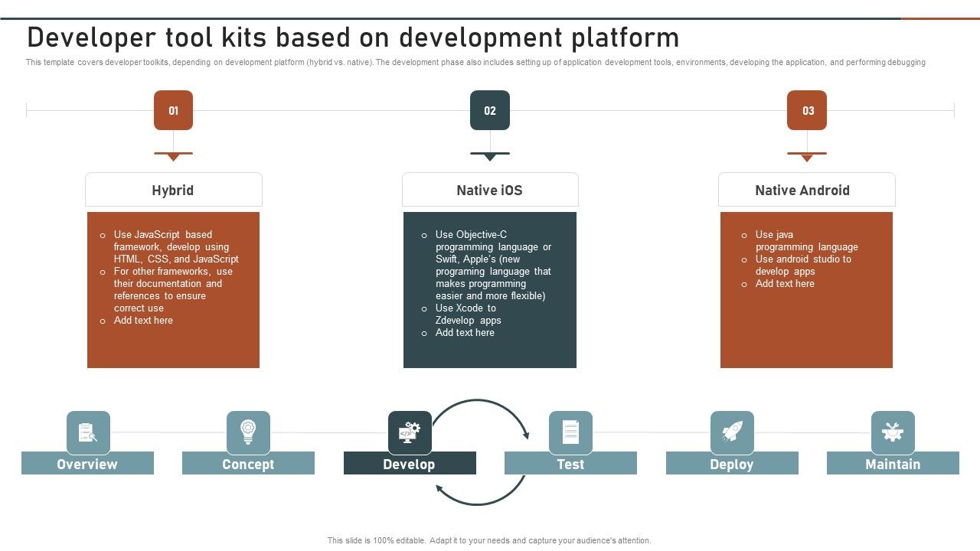Click the Deploy rocket icon
The image size is (980, 551).
tap(732, 432)
